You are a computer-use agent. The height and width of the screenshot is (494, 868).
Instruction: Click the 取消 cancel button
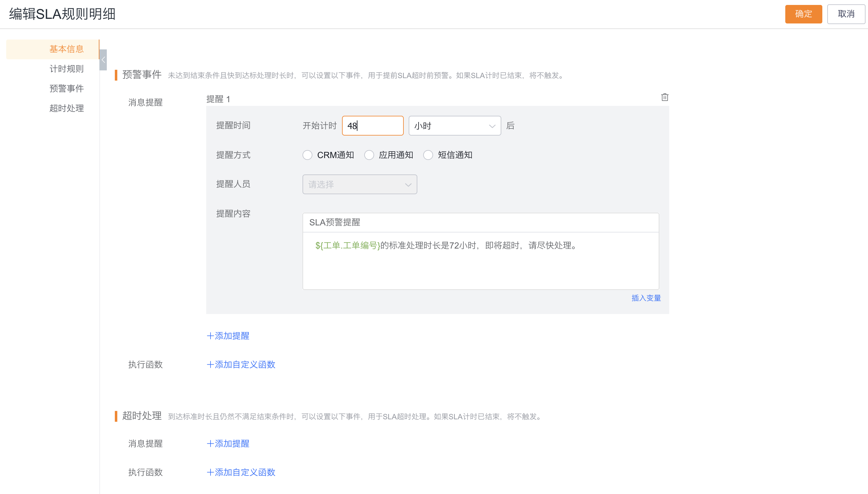pos(846,14)
